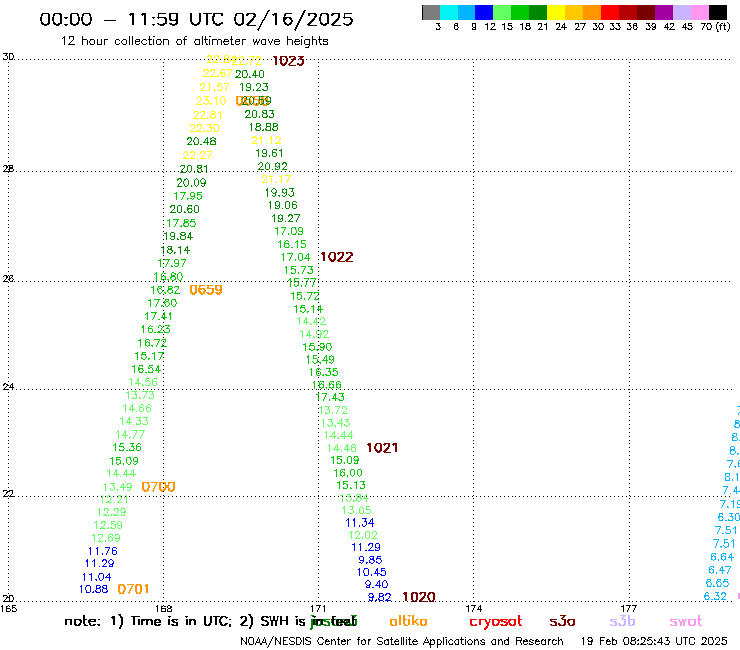Pick the bright red swatch in the legend
Screen dimensions: 740x650
(x=609, y=12)
